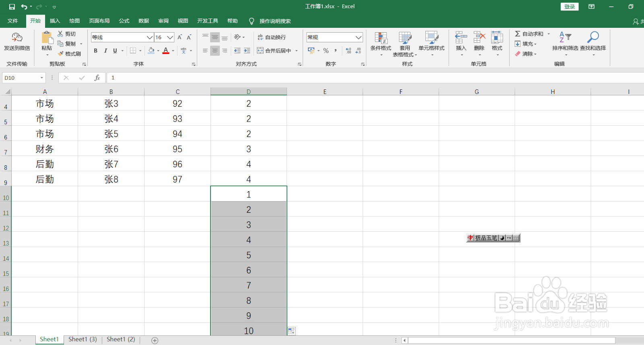644x345 pixels.
Task: Click the Orientation text angle icon
Action: tap(237, 37)
